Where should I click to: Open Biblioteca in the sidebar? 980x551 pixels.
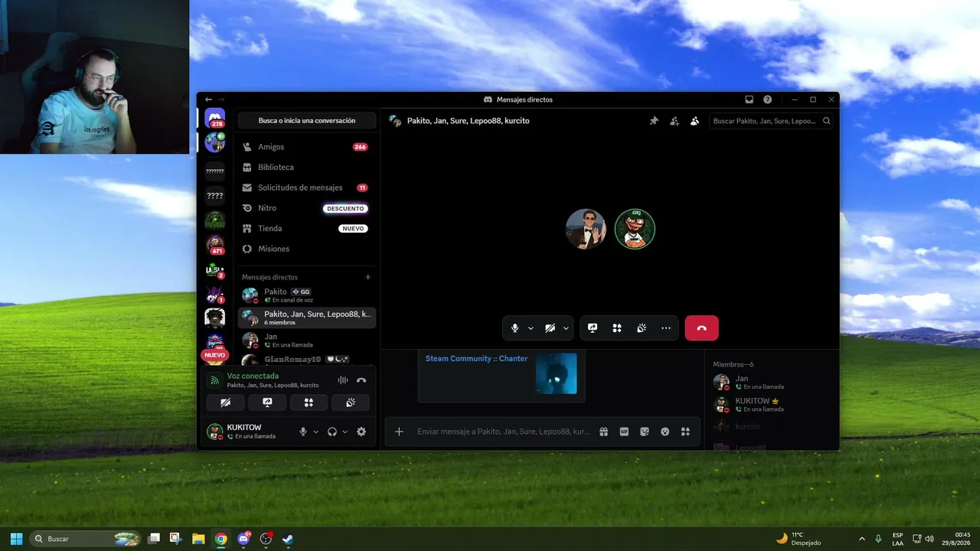click(306, 167)
